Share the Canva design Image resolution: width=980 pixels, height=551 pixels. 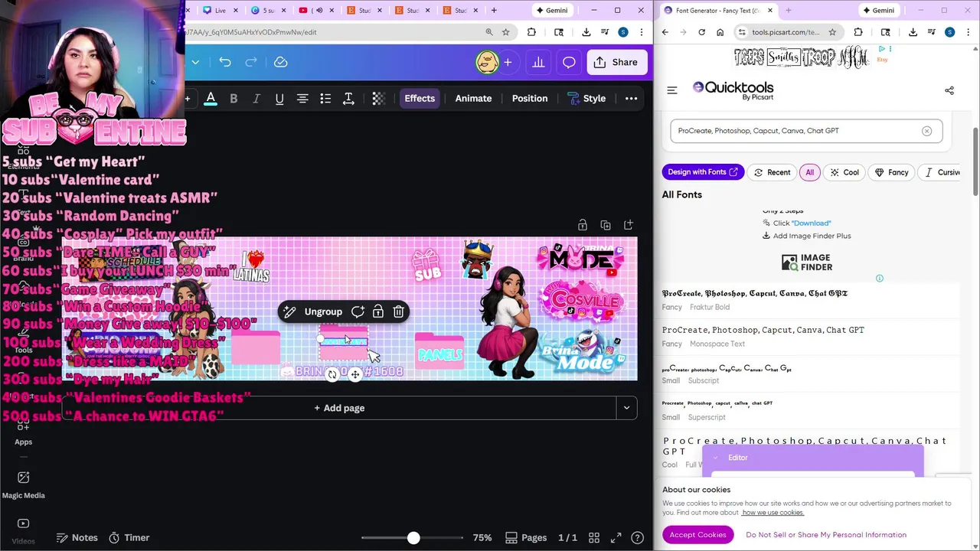pyautogui.click(x=616, y=62)
